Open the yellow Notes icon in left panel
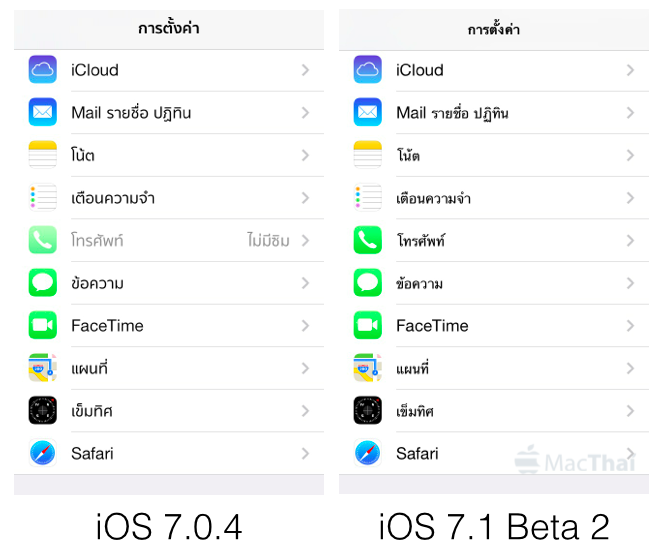 [x=42, y=155]
